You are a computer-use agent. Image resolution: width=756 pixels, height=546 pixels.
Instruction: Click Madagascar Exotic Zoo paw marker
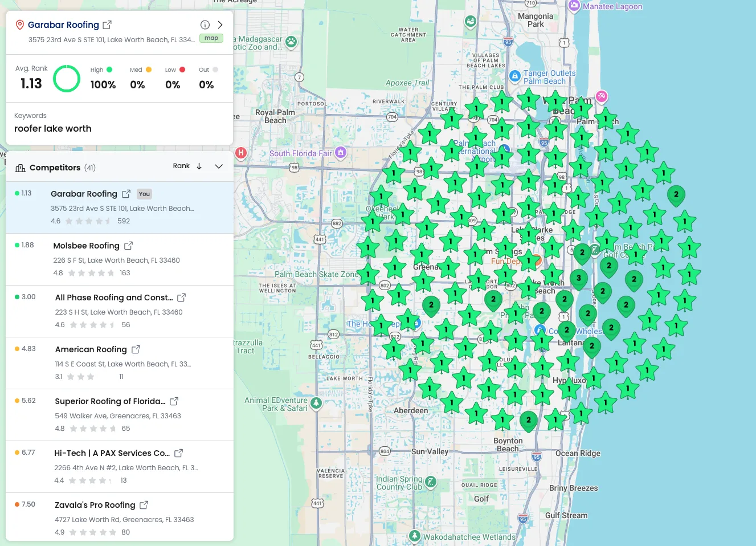[x=291, y=42]
